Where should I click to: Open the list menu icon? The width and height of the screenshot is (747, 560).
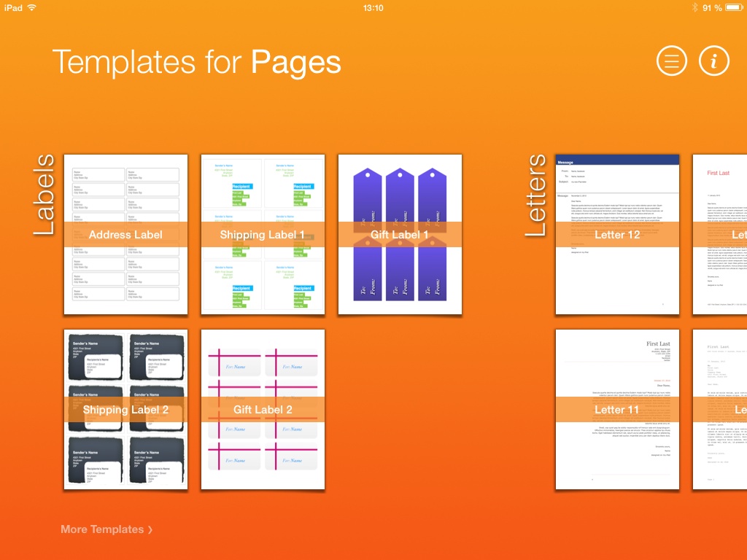pos(672,61)
